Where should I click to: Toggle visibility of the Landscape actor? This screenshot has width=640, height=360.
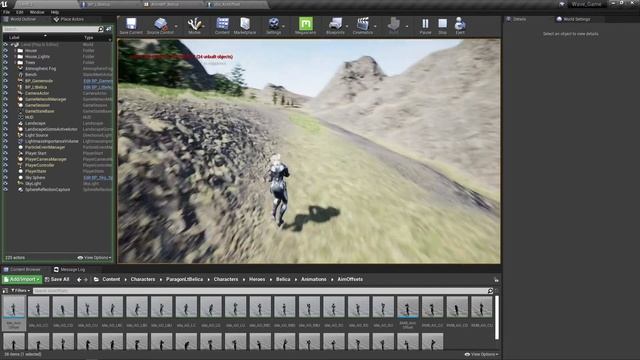click(x=5, y=123)
